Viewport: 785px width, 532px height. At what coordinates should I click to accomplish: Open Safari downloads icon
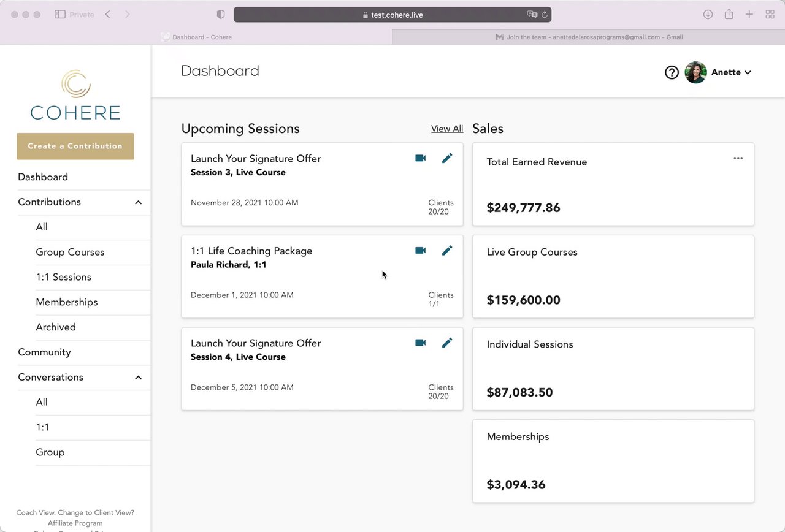point(708,14)
